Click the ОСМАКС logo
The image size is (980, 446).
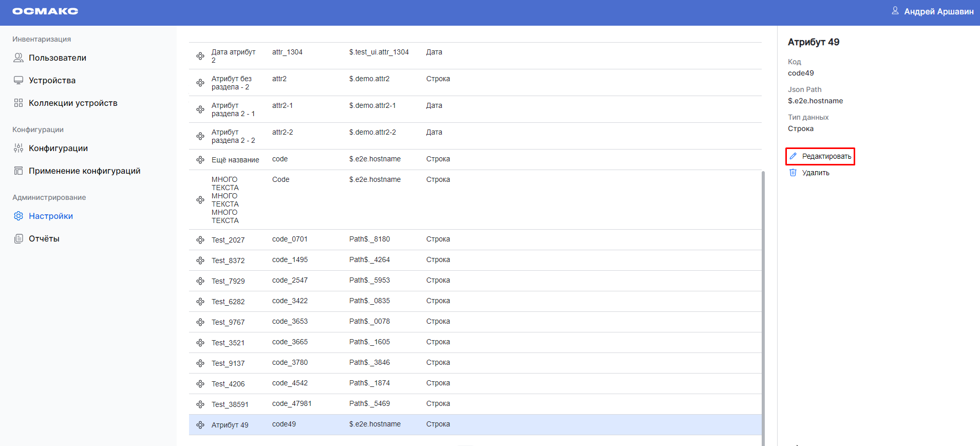45,11
